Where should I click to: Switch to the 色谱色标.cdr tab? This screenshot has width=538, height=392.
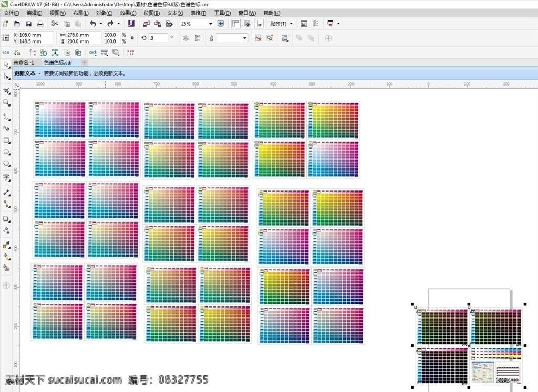click(58, 62)
